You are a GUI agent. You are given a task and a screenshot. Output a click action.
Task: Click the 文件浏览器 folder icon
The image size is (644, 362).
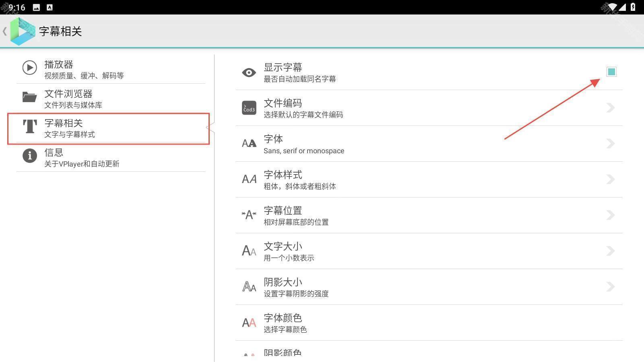[29, 97]
